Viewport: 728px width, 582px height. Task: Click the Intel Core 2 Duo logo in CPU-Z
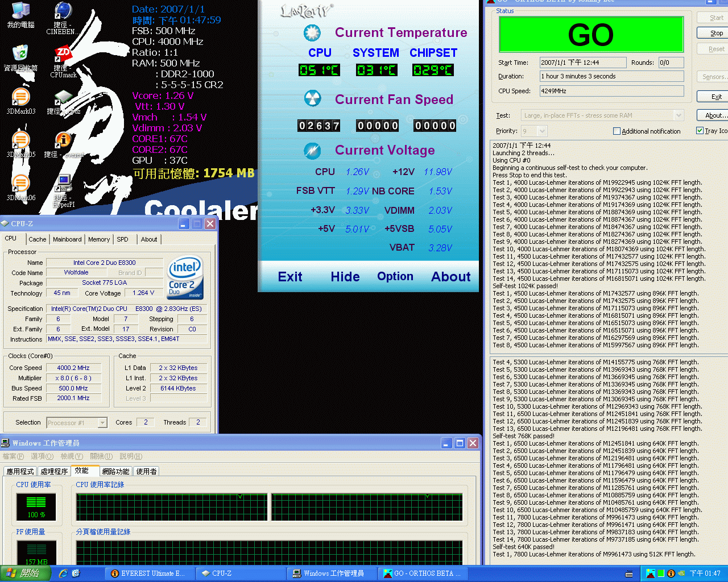[x=185, y=278]
